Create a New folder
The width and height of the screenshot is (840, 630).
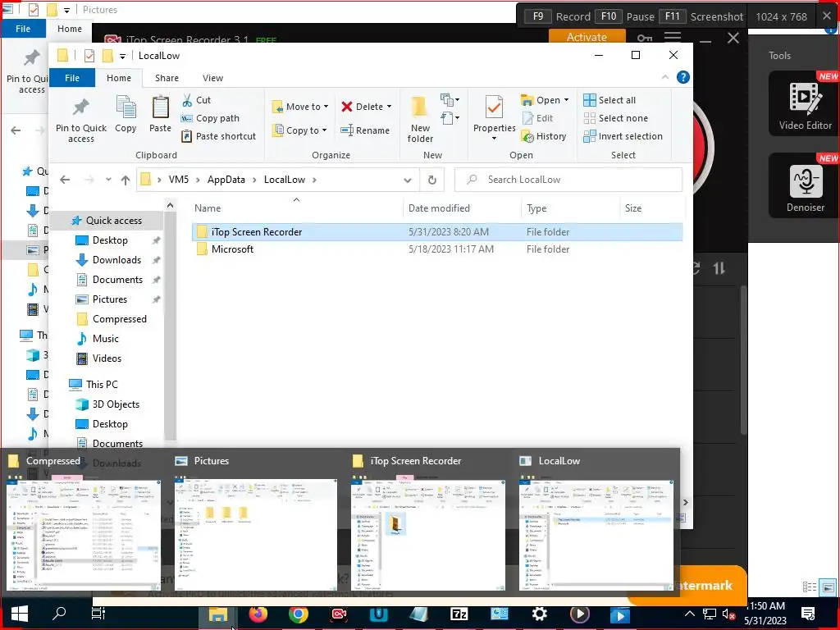tap(420, 120)
